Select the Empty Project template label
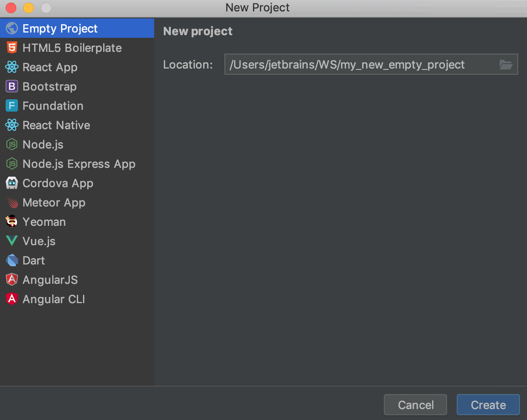 60,29
